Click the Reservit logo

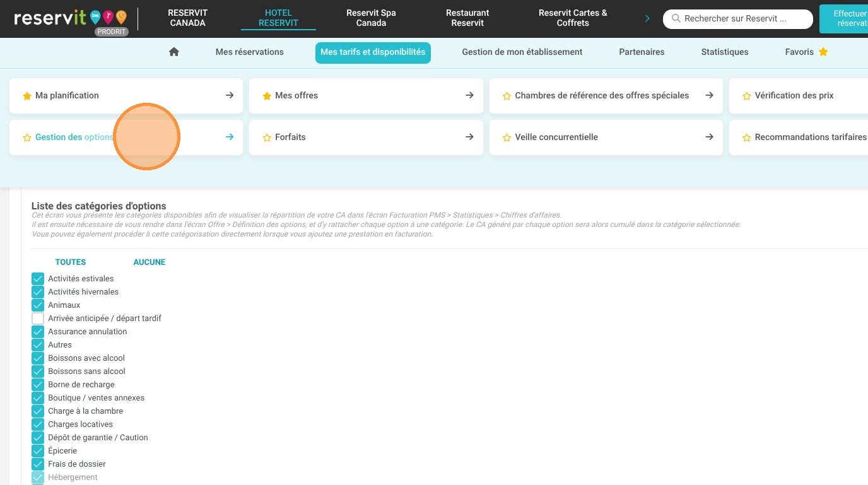[70, 17]
